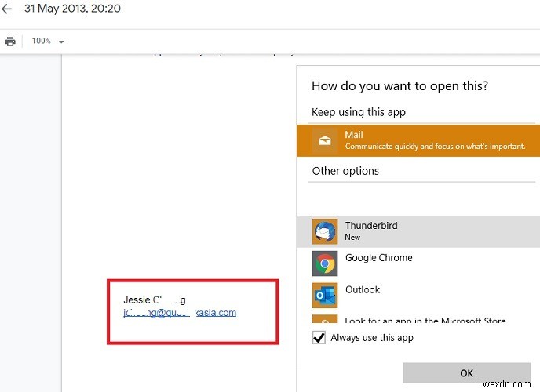Click the Outlook app icon

tap(325, 295)
